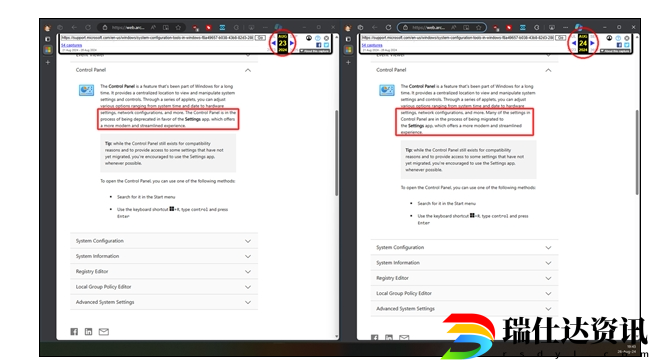
Task: Expand System Information in right window
Action: (464, 263)
